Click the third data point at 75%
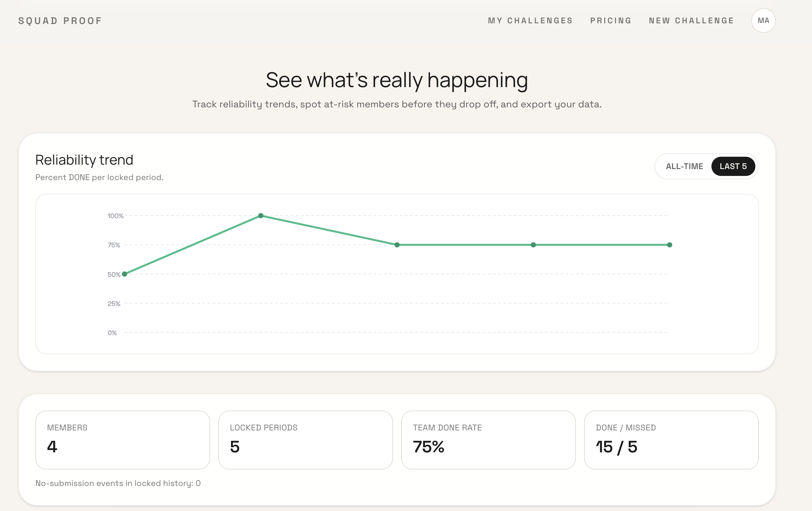This screenshot has height=511, width=812. pyautogui.click(x=397, y=245)
